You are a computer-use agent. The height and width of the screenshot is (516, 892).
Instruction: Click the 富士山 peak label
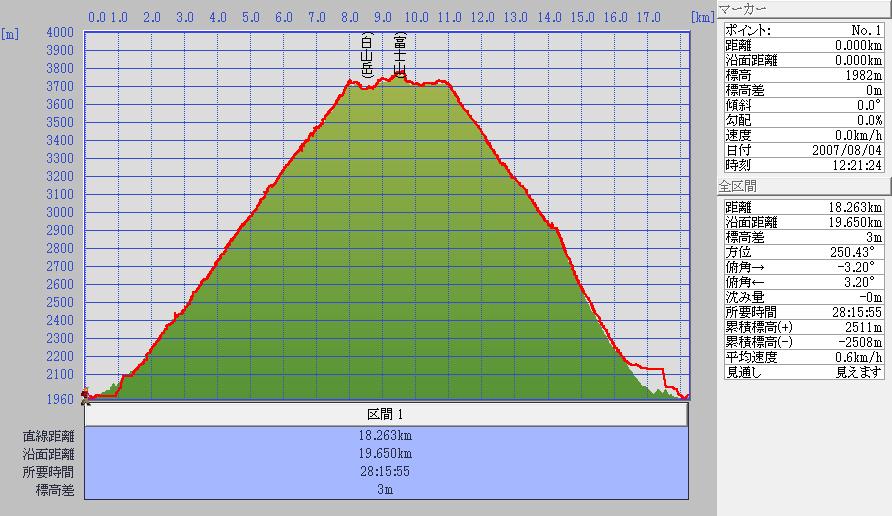[x=400, y=55]
